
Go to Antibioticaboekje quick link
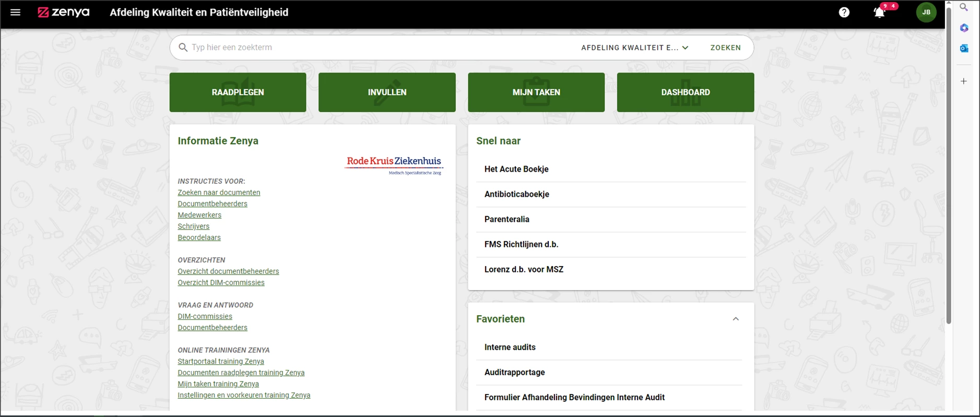[611, 194]
